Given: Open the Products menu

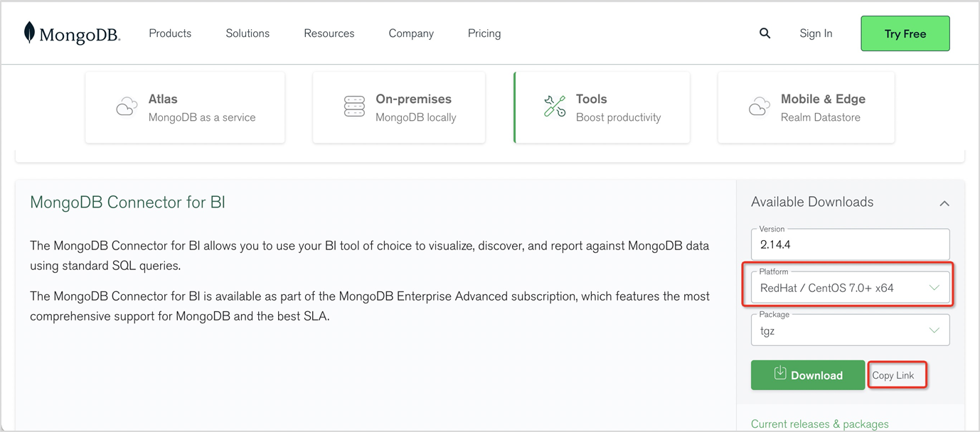Looking at the screenshot, I should [x=170, y=33].
